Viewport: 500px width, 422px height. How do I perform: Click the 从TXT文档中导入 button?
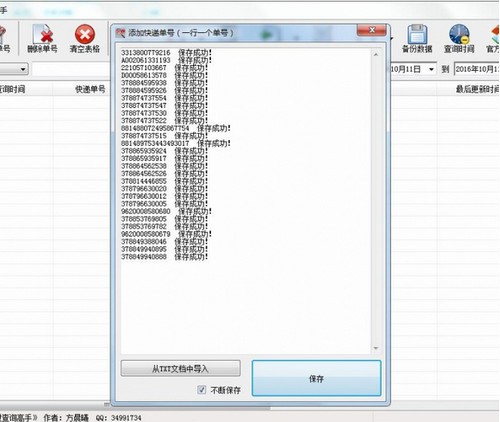point(180,368)
